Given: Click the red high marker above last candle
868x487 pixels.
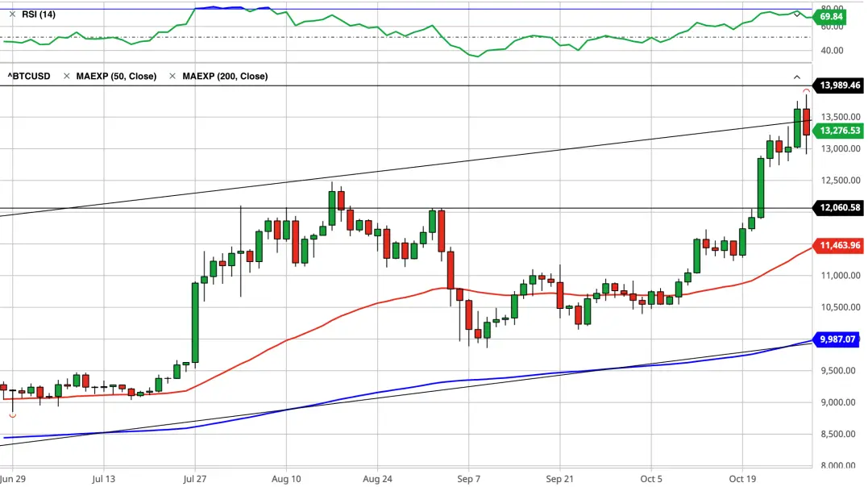Looking at the screenshot, I should coord(807,90).
